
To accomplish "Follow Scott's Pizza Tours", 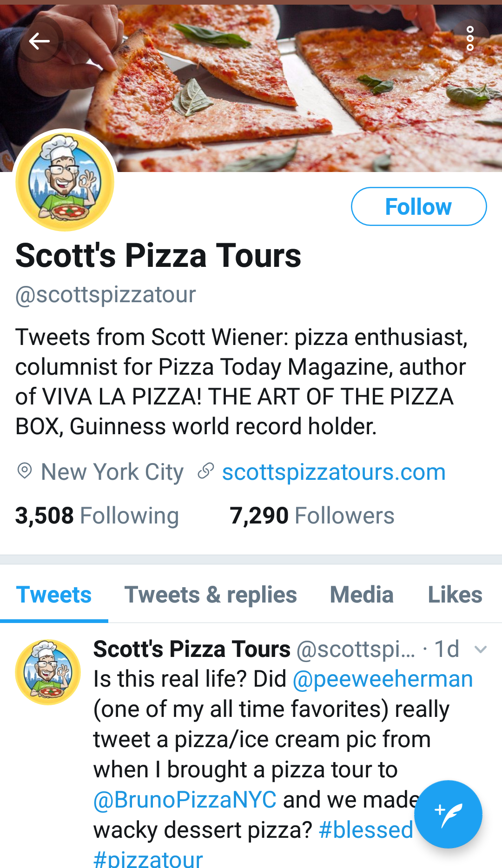I will pos(418,206).
